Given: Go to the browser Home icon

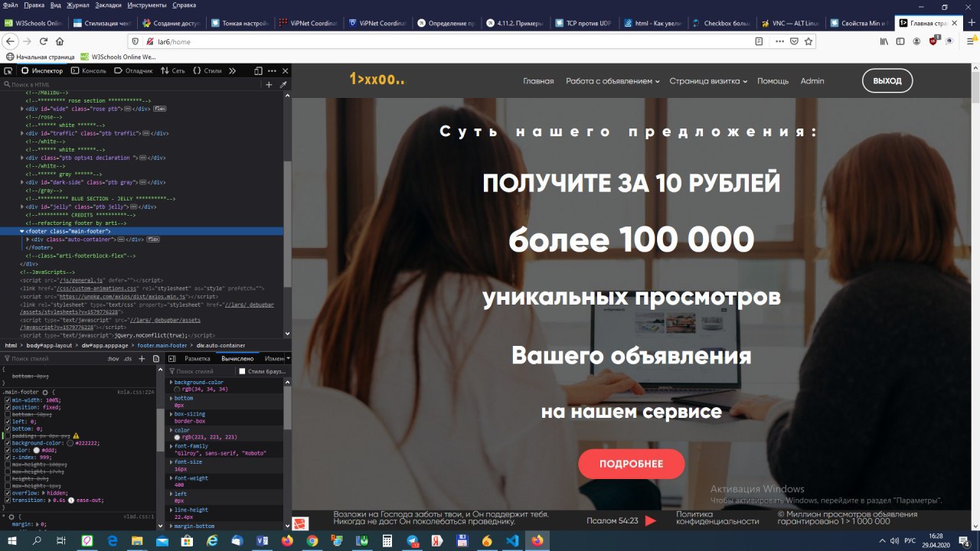Looking at the screenshot, I should (x=60, y=41).
